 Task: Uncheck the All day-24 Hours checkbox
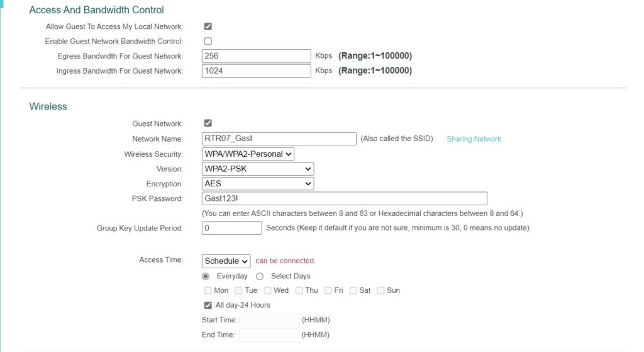click(x=208, y=305)
